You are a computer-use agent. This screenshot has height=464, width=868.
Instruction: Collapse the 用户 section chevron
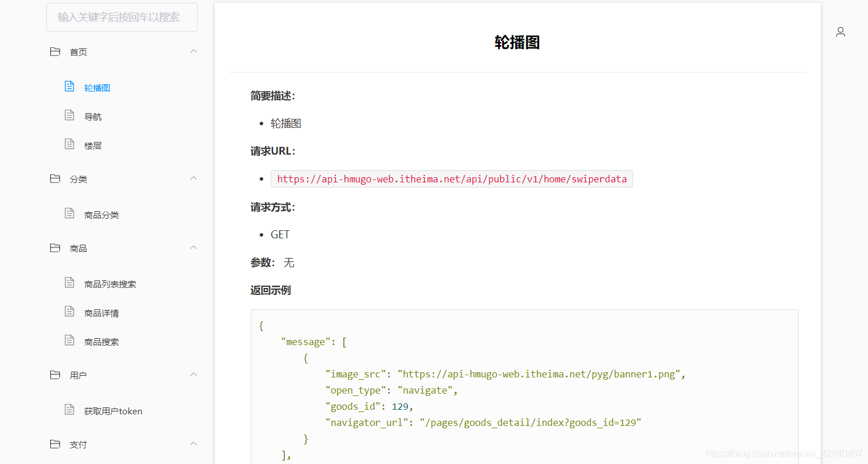[x=194, y=375]
